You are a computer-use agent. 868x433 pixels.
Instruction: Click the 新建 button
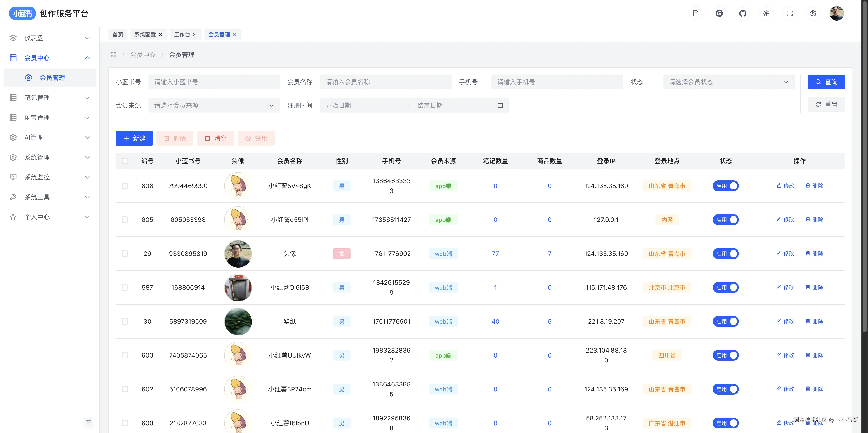(x=134, y=138)
